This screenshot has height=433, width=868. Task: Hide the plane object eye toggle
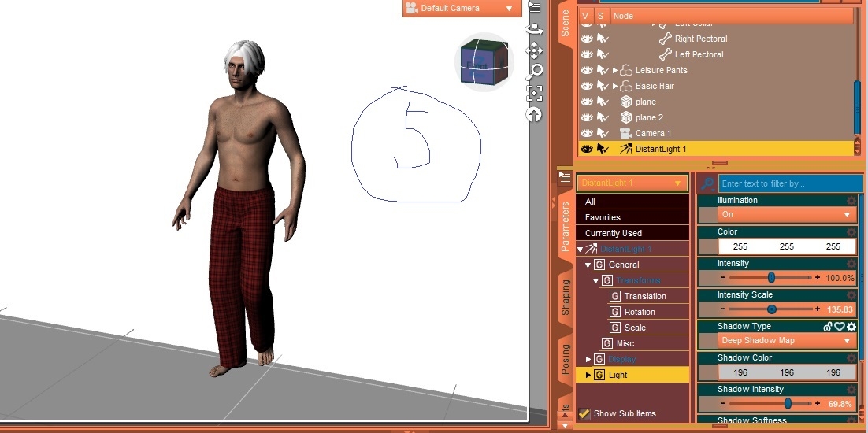pyautogui.click(x=586, y=102)
